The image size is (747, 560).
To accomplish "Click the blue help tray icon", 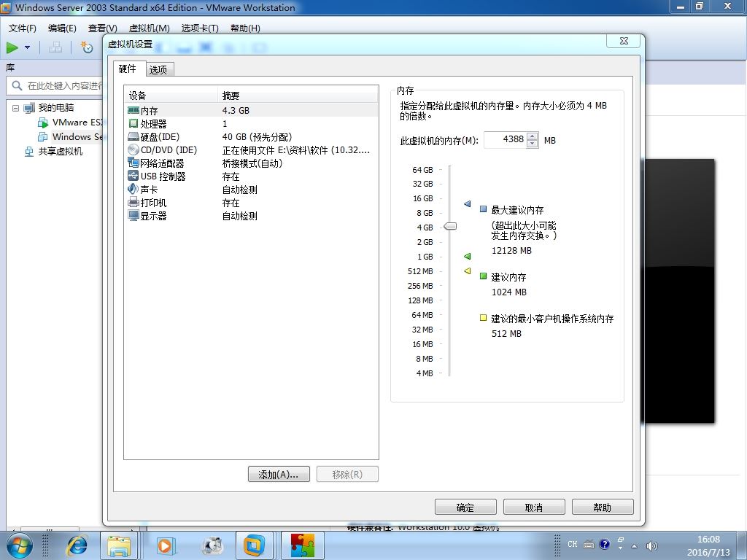I will point(605,544).
